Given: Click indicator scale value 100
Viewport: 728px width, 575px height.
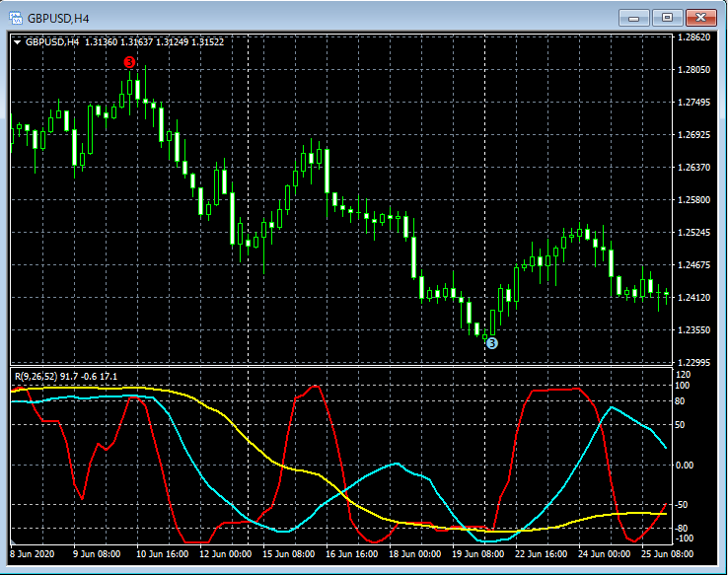Looking at the screenshot, I should click(684, 386).
